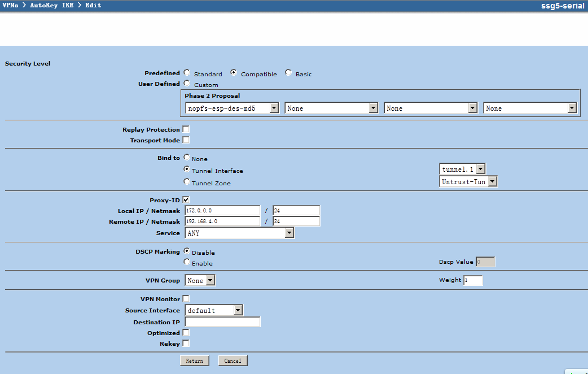588x374 pixels.
Task: Select the Basic predefined security level
Action: 288,73
